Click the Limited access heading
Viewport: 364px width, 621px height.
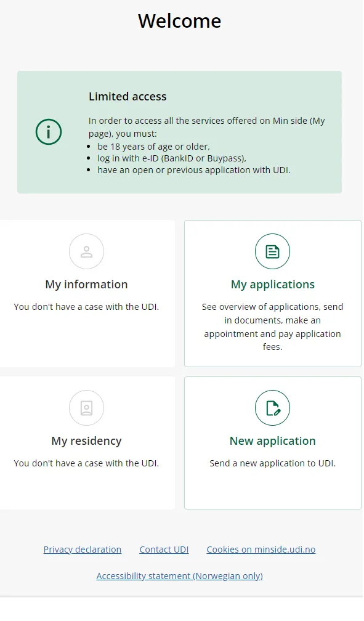tap(127, 97)
